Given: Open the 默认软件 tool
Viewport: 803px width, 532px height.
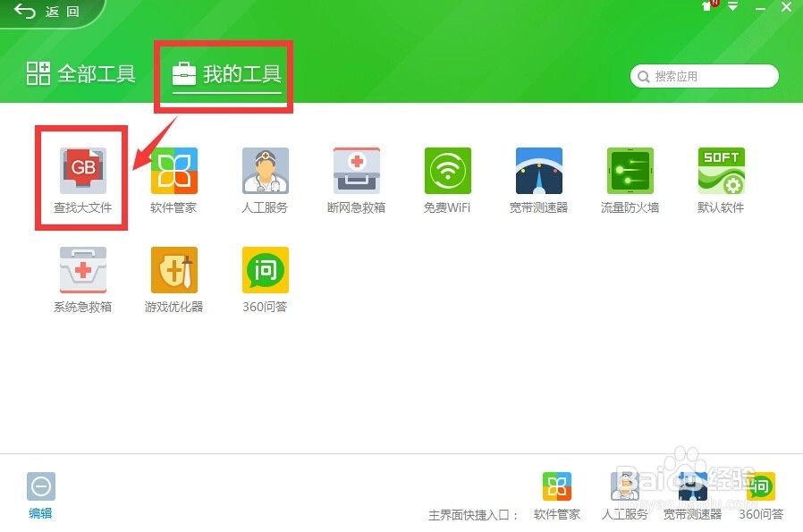Looking at the screenshot, I should pyautogui.click(x=721, y=181).
